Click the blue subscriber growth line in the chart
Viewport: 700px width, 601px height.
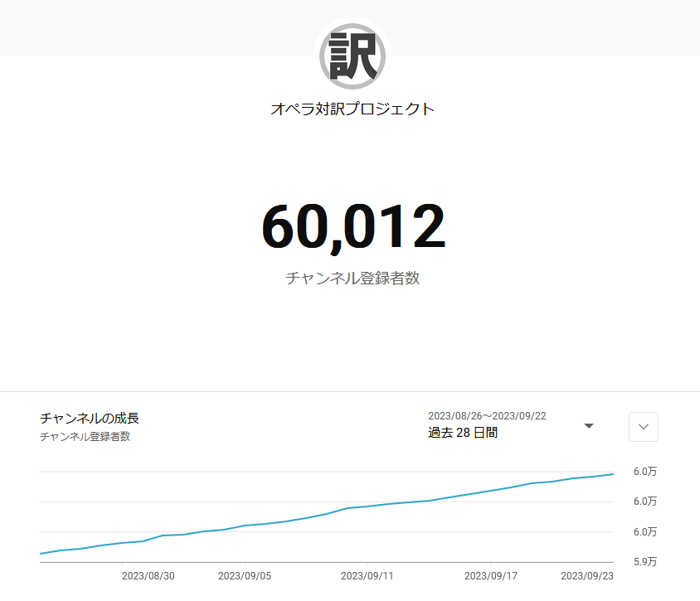[327, 514]
